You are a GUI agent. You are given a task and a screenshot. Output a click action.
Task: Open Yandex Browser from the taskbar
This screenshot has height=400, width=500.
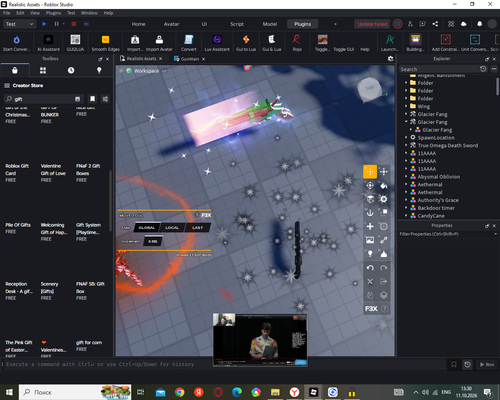coord(294,392)
